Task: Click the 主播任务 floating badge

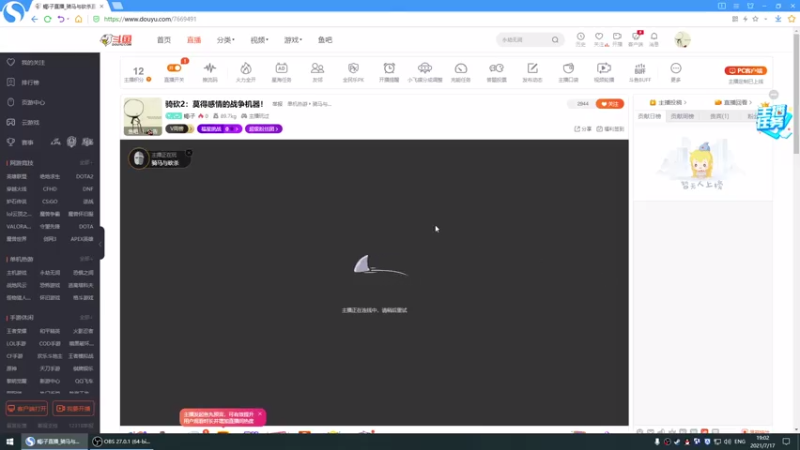Action: click(773, 120)
